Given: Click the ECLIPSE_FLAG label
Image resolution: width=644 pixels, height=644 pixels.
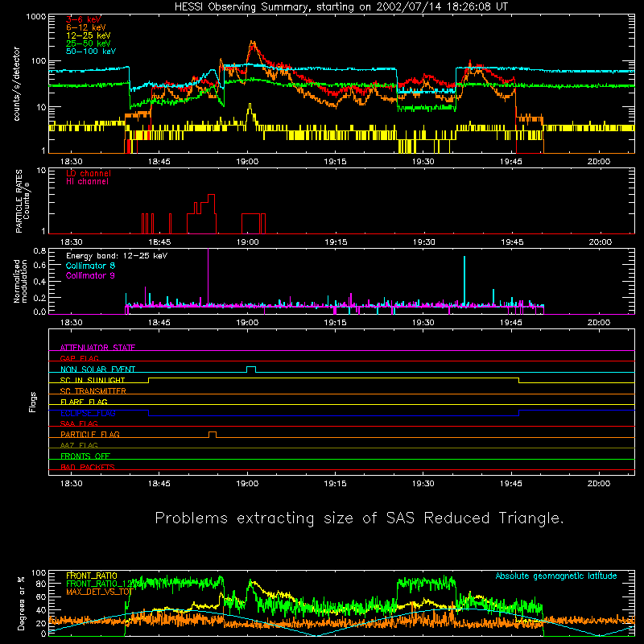Looking at the screenshot, I should (x=88, y=413).
